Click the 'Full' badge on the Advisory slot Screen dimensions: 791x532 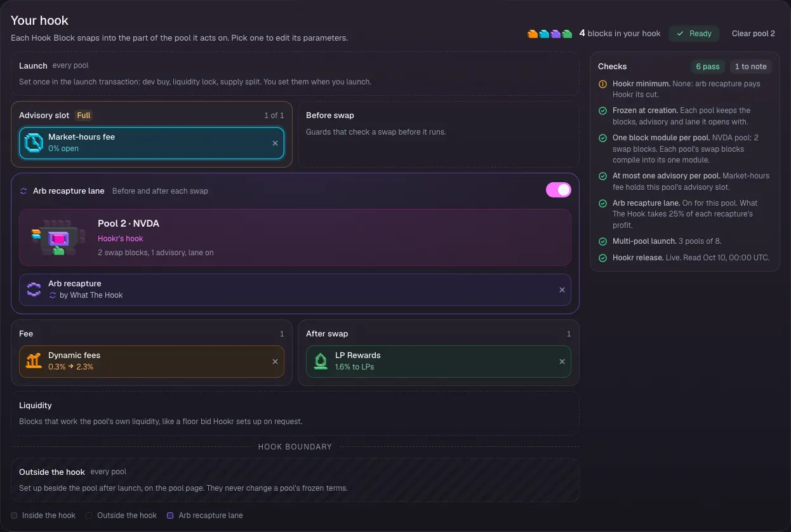click(84, 116)
